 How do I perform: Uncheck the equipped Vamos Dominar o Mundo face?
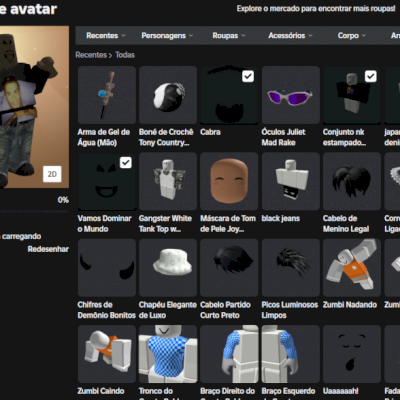125,163
